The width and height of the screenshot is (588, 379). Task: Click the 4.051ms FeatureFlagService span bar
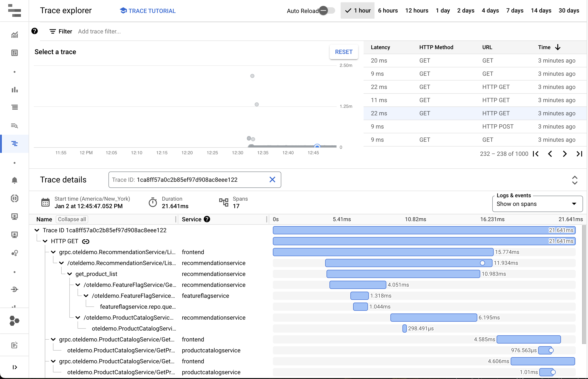coord(358,285)
